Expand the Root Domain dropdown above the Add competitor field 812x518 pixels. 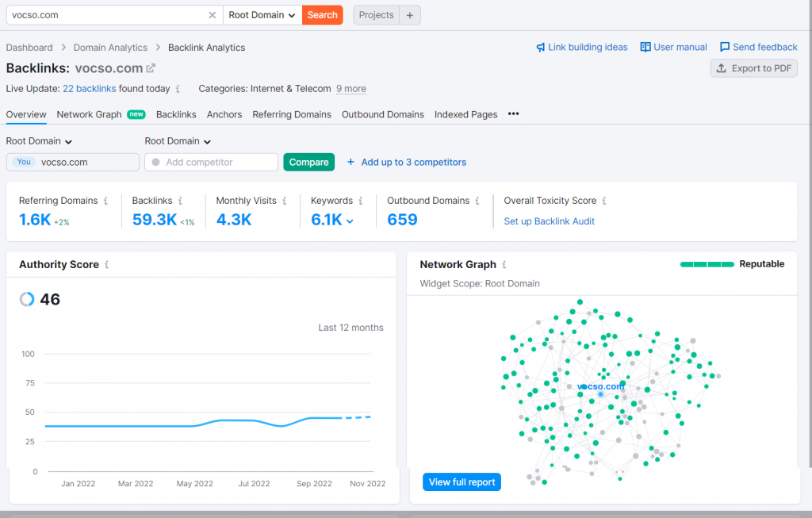click(178, 141)
